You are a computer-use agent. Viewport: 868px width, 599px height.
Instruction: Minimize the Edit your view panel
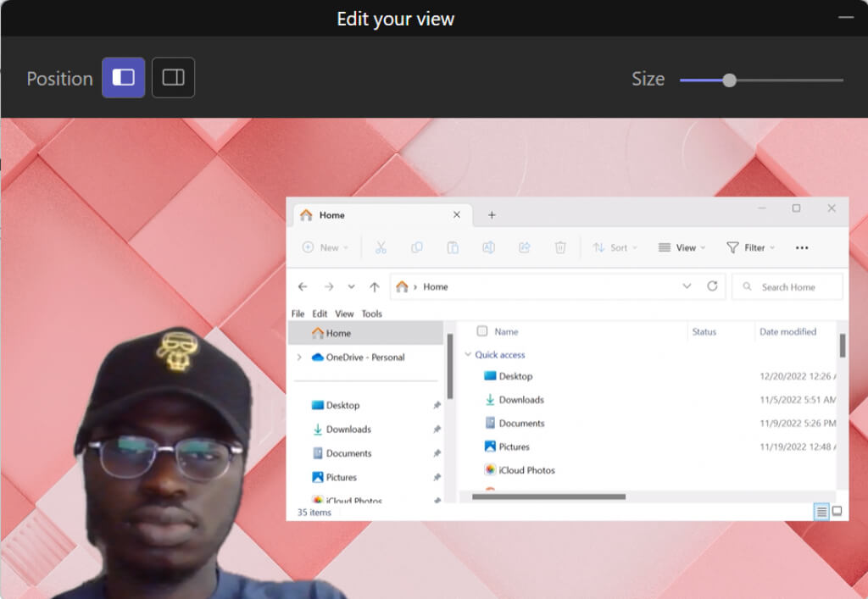point(846,18)
